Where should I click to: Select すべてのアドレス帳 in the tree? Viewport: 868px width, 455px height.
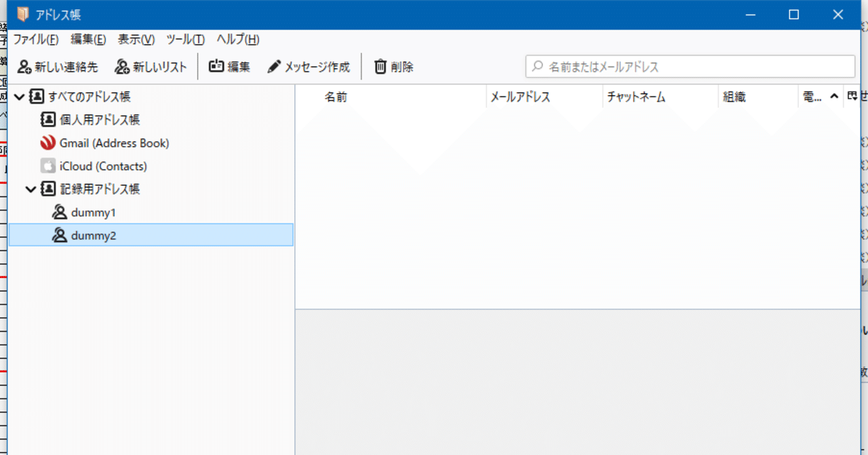tap(90, 97)
